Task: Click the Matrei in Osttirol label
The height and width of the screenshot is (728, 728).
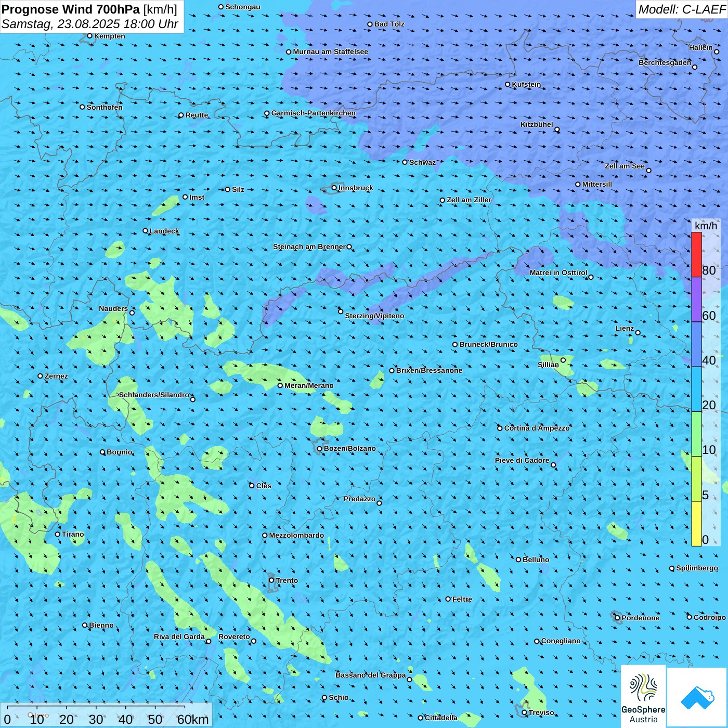Action: (x=558, y=272)
